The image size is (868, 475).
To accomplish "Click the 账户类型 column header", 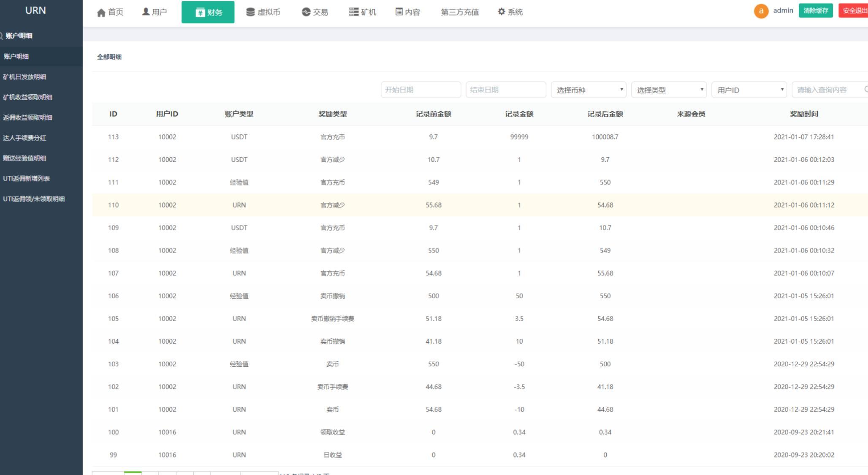I will [x=239, y=114].
